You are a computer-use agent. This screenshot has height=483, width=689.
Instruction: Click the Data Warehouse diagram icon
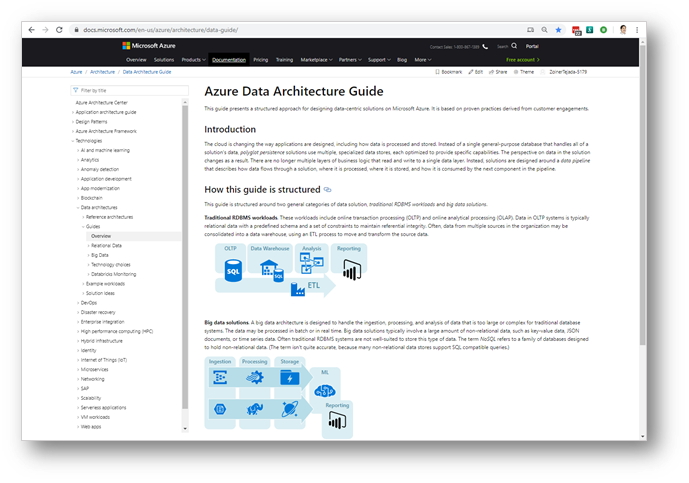271,270
